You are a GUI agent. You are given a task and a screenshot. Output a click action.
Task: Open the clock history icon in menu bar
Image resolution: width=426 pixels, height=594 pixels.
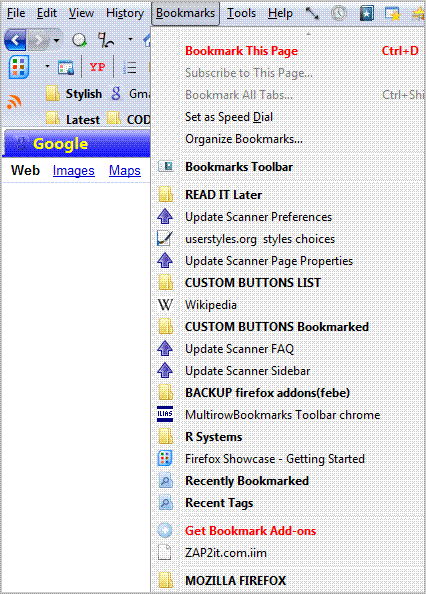coord(339,13)
